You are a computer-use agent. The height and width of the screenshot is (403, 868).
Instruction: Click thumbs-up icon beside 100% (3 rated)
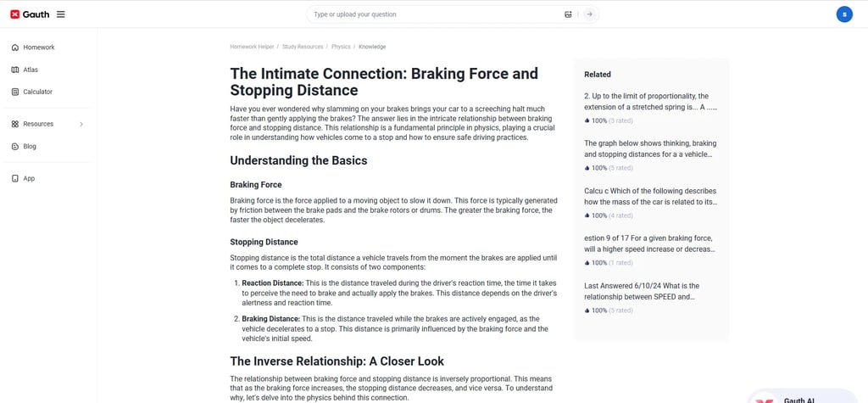[587, 120]
